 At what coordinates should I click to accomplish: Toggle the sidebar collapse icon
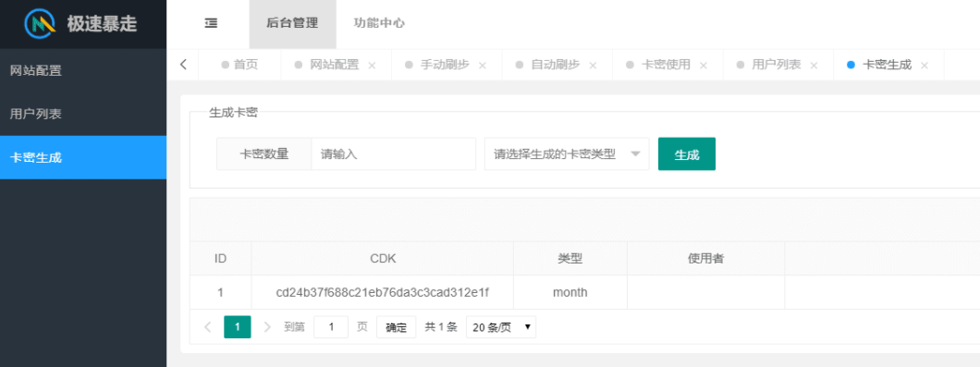(211, 23)
